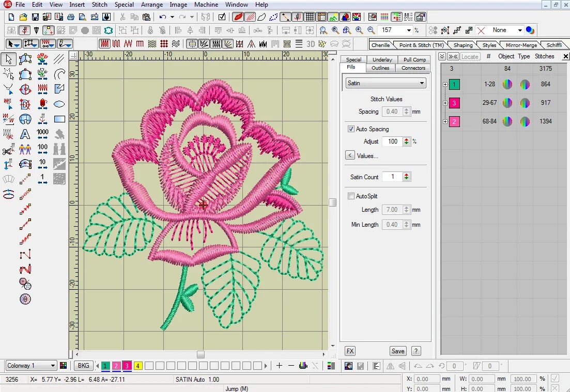This screenshot has width=570, height=392.
Task: Click the Undo arrow icon
Action: pos(163,17)
